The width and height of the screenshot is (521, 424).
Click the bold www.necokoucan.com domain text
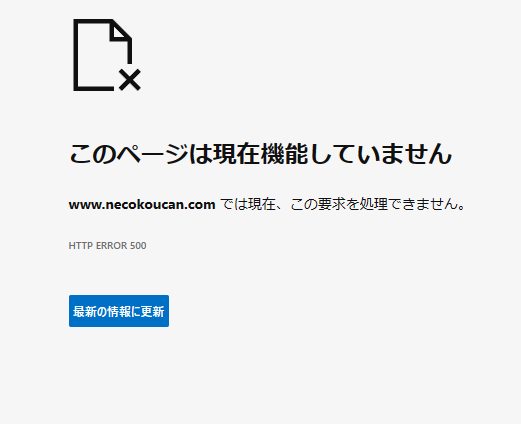click(142, 204)
